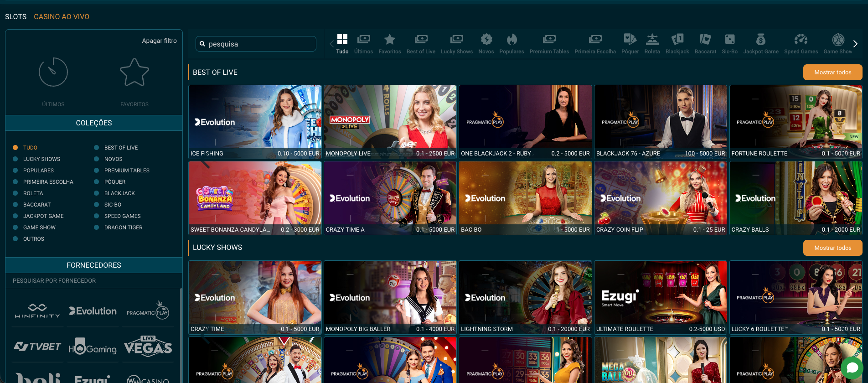Click the pesquisa search field
The width and height of the screenshot is (868, 383).
click(256, 44)
